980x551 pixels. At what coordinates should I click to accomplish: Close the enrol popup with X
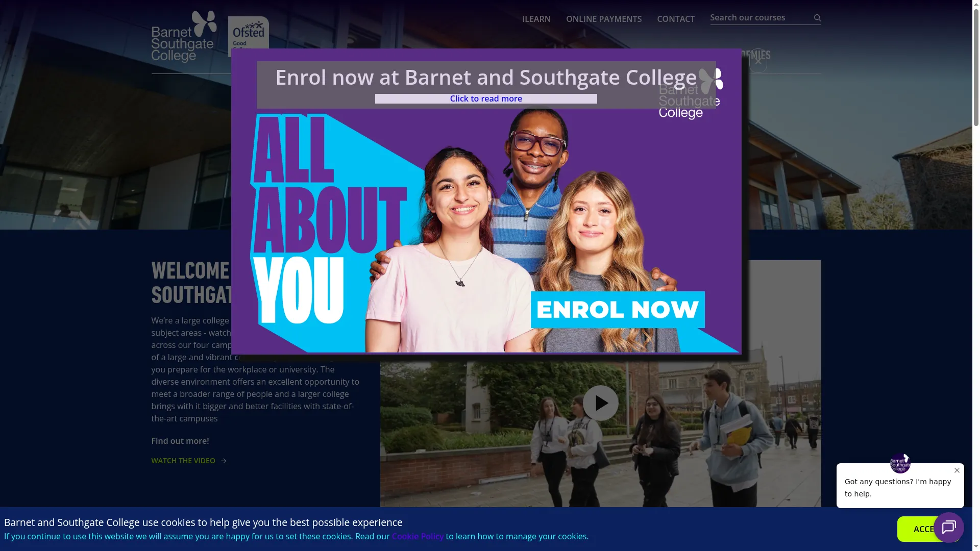tap(758, 61)
